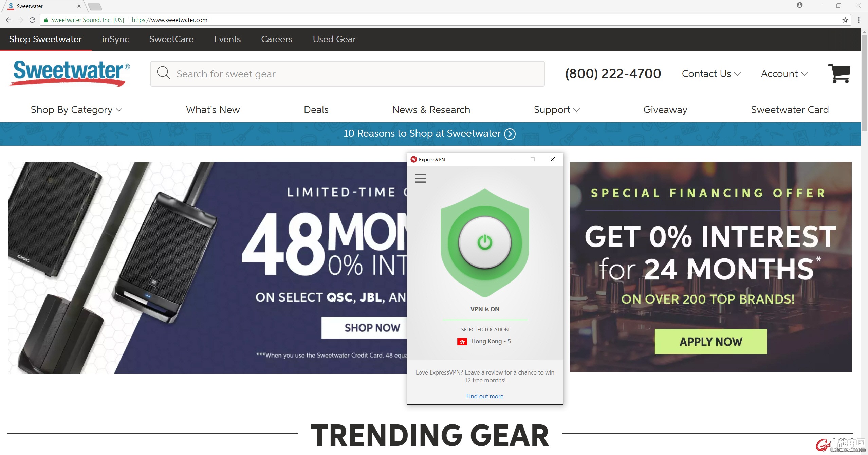
Task: Click the VPN is ON status text
Action: click(485, 309)
